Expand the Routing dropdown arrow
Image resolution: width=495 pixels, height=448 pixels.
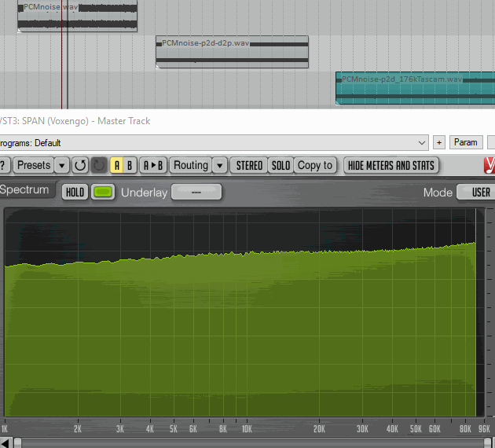[x=219, y=165]
